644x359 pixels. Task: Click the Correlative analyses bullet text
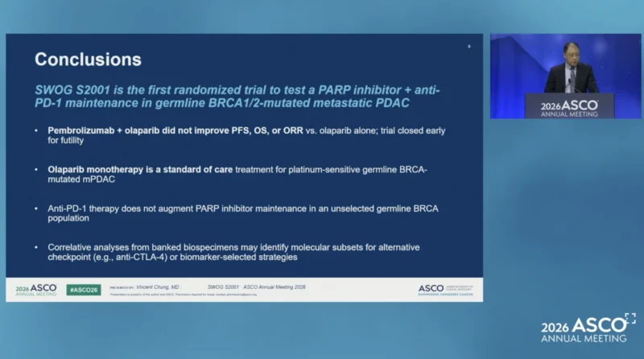233,252
